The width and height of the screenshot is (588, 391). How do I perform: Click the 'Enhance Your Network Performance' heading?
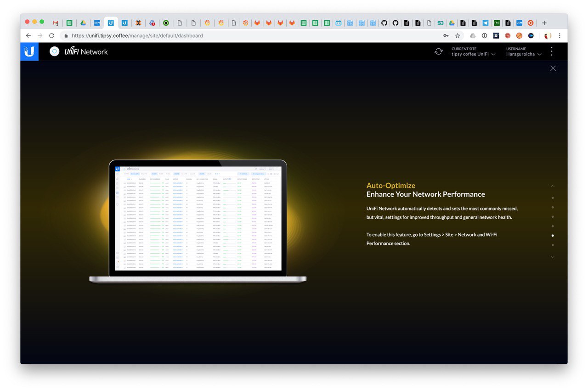pyautogui.click(x=426, y=194)
